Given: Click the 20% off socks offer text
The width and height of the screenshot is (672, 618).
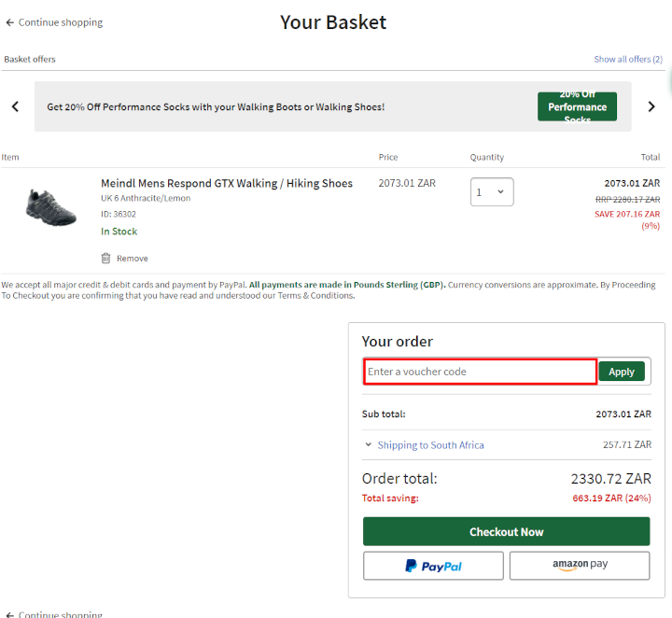Looking at the screenshot, I should (216, 106).
